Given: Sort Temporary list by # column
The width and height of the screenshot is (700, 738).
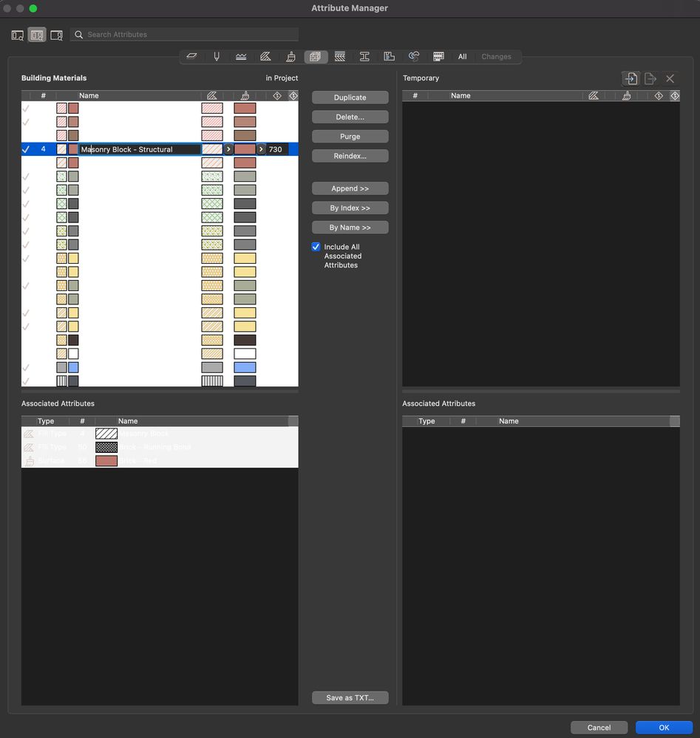Looking at the screenshot, I should point(415,95).
